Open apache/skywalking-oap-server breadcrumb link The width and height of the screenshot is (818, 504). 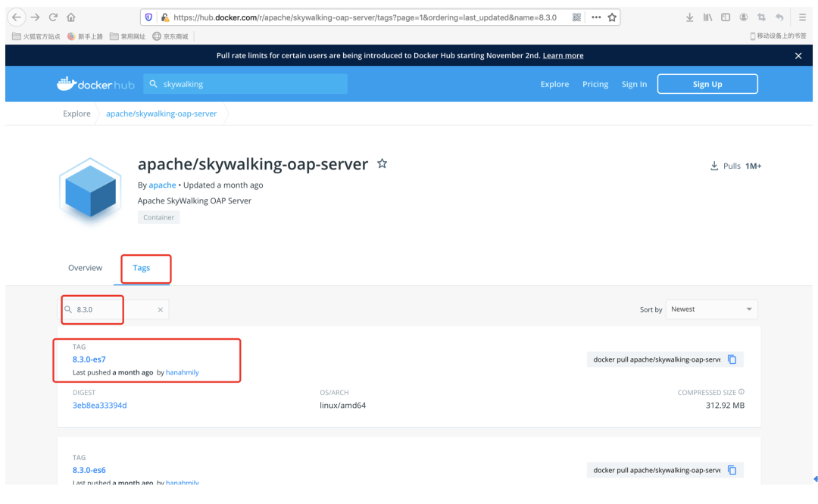point(161,114)
